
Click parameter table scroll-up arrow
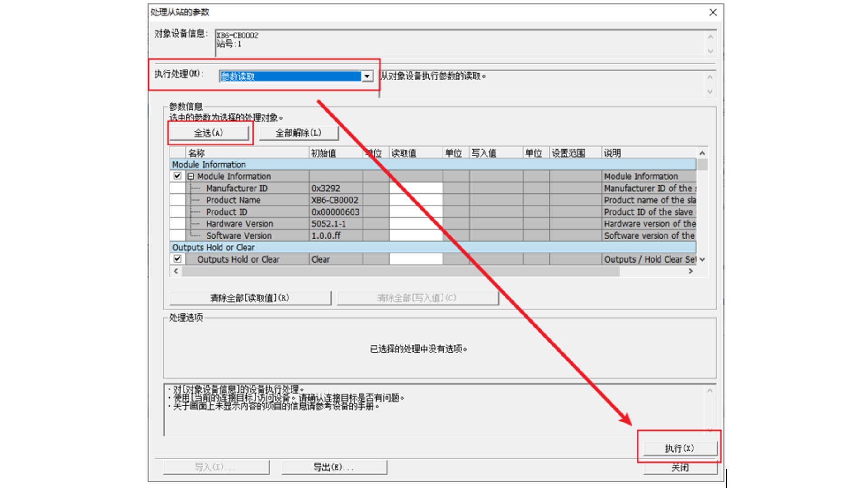point(702,153)
